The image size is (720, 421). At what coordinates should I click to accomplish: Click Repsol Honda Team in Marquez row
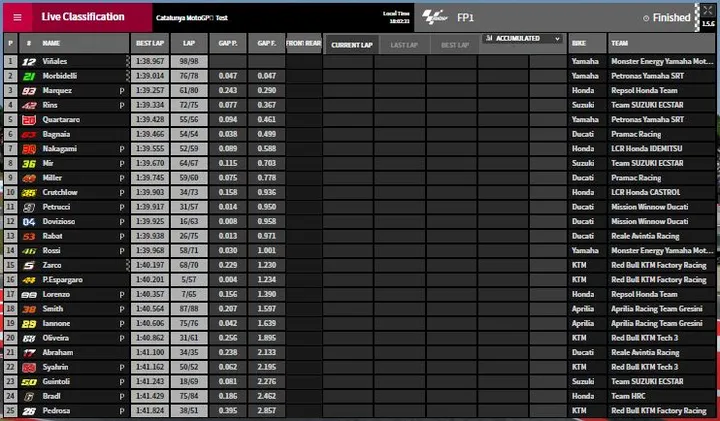644,91
